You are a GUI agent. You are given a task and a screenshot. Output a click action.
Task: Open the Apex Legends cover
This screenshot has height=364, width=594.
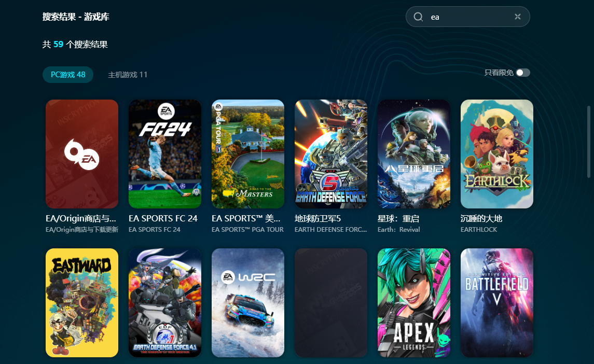coord(414,303)
